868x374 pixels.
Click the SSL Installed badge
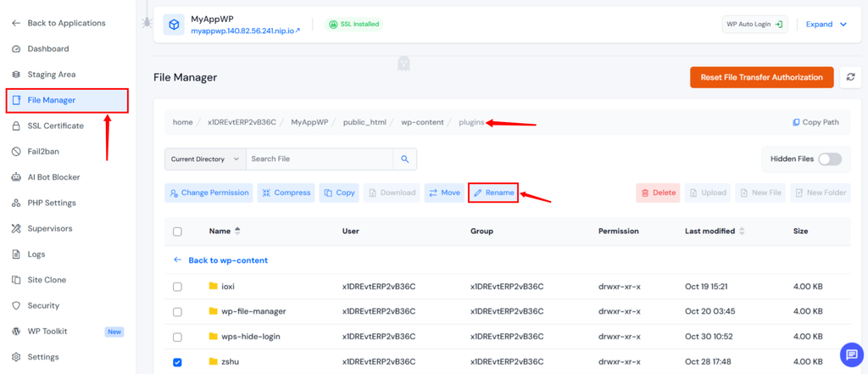(x=353, y=25)
